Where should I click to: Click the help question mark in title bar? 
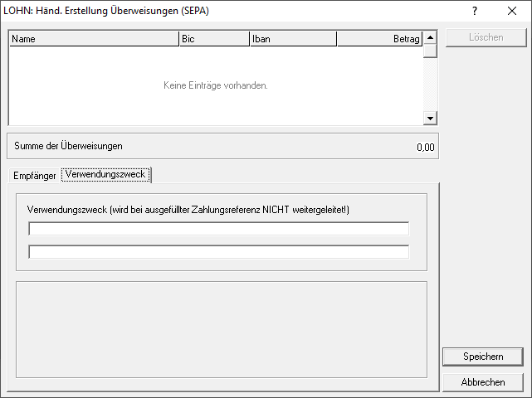tap(475, 11)
